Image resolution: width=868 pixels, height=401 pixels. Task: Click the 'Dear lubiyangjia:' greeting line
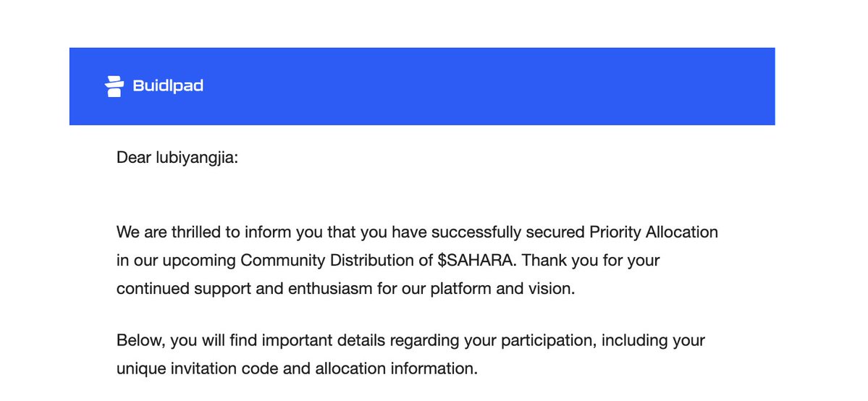coord(177,159)
